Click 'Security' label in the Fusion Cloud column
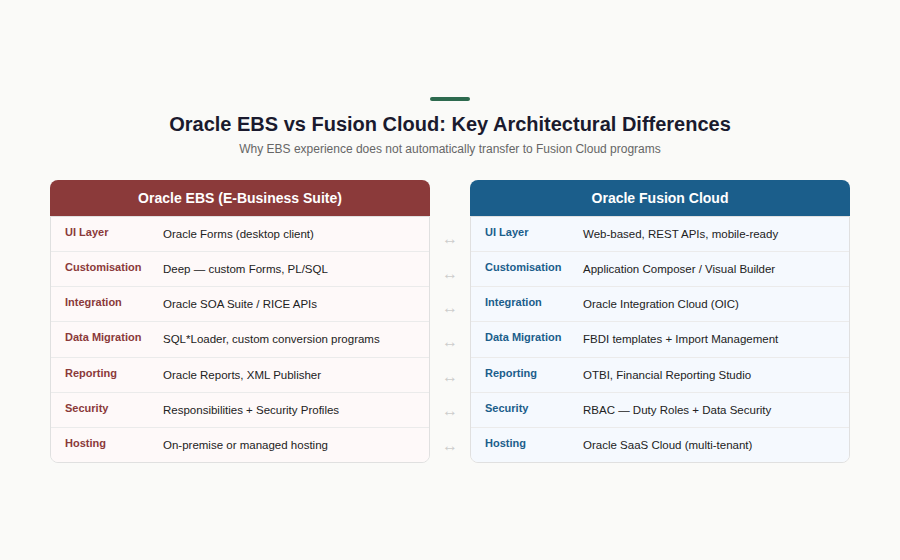 [507, 409]
